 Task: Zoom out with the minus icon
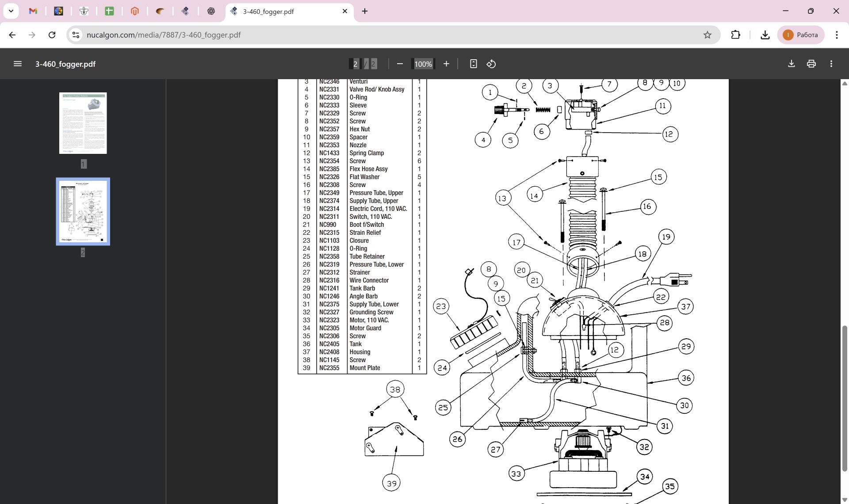[x=400, y=64]
